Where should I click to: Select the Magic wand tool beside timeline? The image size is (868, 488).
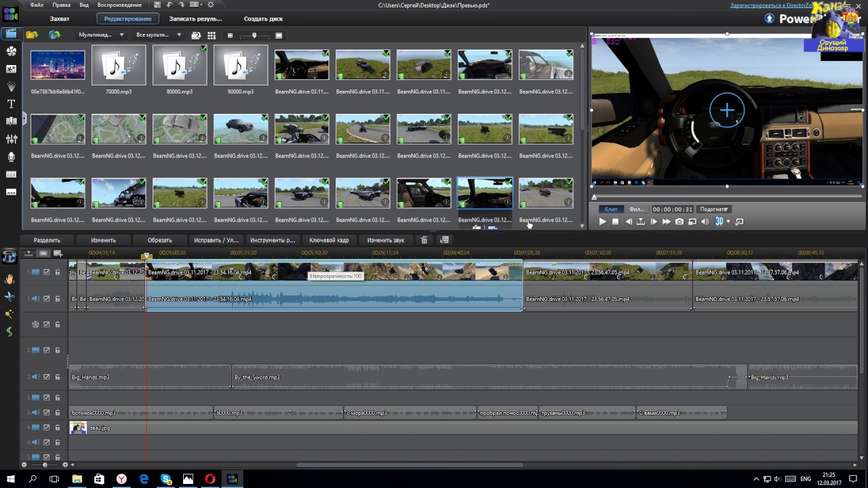tap(9, 314)
